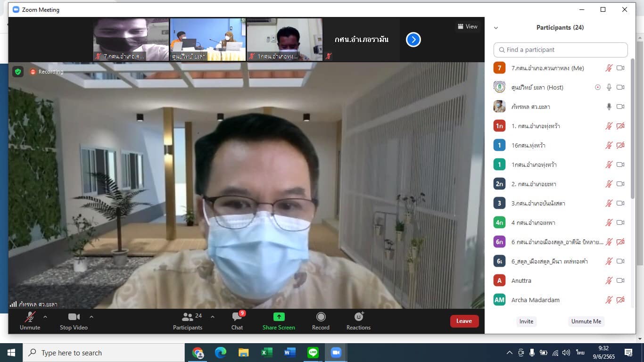
Task: Click the Share Screen icon
Action: pos(279,317)
